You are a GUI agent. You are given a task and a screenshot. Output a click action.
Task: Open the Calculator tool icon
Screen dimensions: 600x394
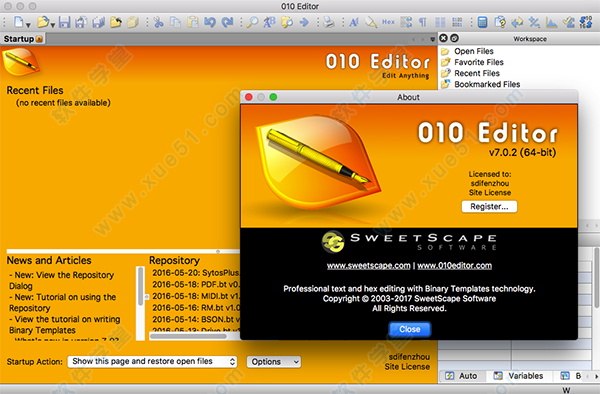pyautogui.click(x=483, y=22)
